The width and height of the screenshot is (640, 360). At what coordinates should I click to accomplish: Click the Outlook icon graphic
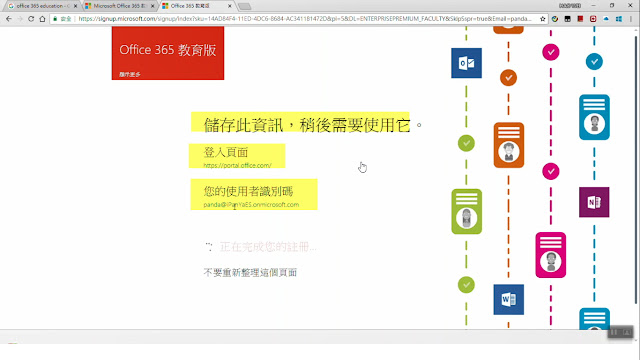pyautogui.click(x=466, y=63)
